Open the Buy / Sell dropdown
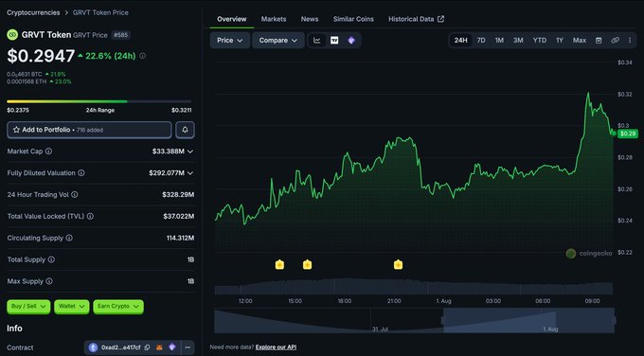 (28, 307)
